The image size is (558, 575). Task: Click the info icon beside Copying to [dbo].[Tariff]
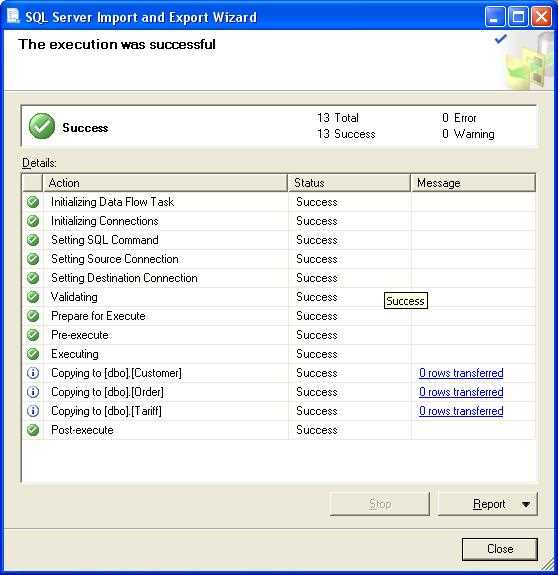point(33,411)
